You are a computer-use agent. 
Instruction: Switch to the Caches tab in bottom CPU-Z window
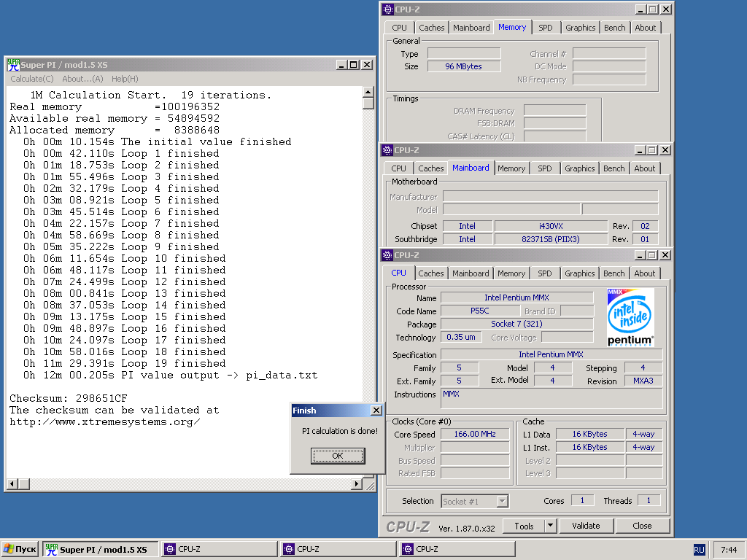[x=430, y=273]
